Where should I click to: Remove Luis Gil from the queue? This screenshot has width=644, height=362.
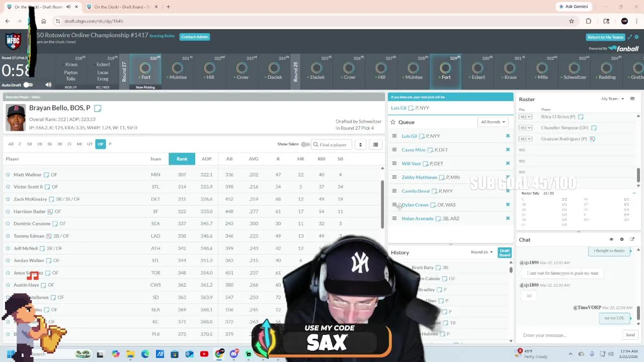pos(508,136)
